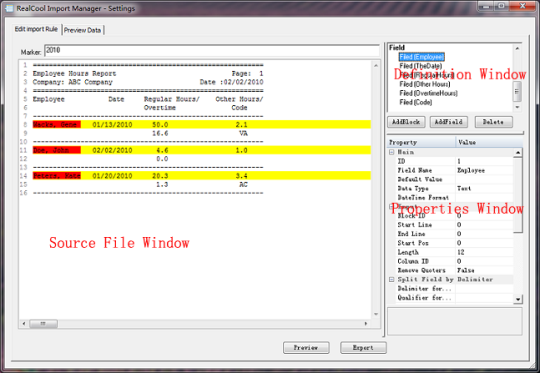This screenshot has height=373, width=540.
Task: Select the Filed (Other Hours) field item
Action: coord(425,84)
